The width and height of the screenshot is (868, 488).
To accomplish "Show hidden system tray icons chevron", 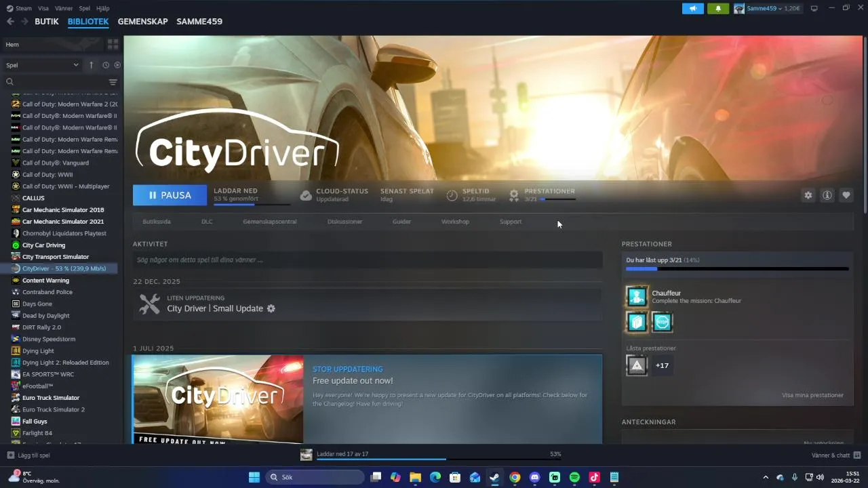I will [x=766, y=477].
